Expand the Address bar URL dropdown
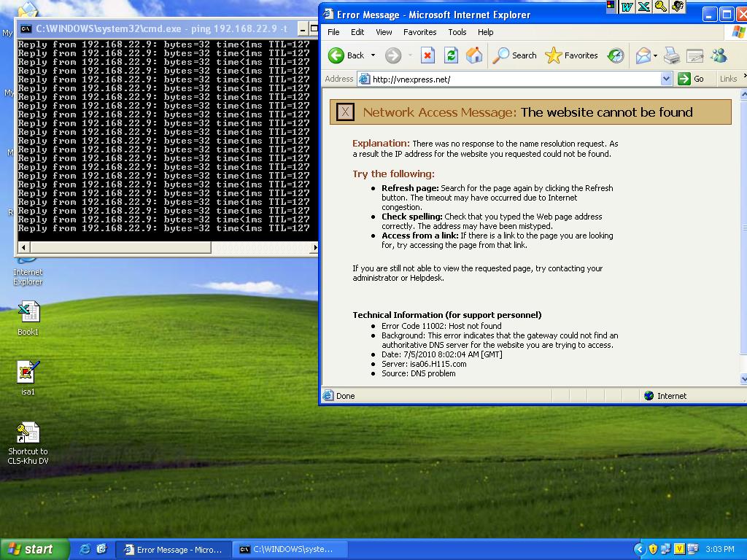This screenshot has height=560, width=747. click(x=666, y=79)
